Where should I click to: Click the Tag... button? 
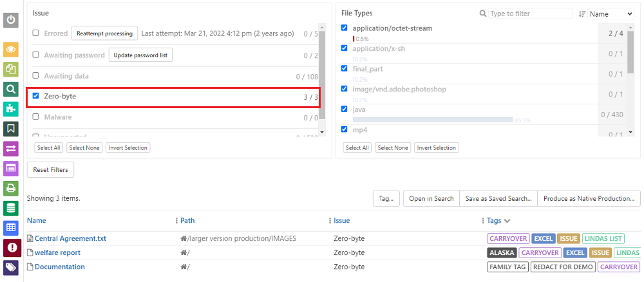point(386,199)
